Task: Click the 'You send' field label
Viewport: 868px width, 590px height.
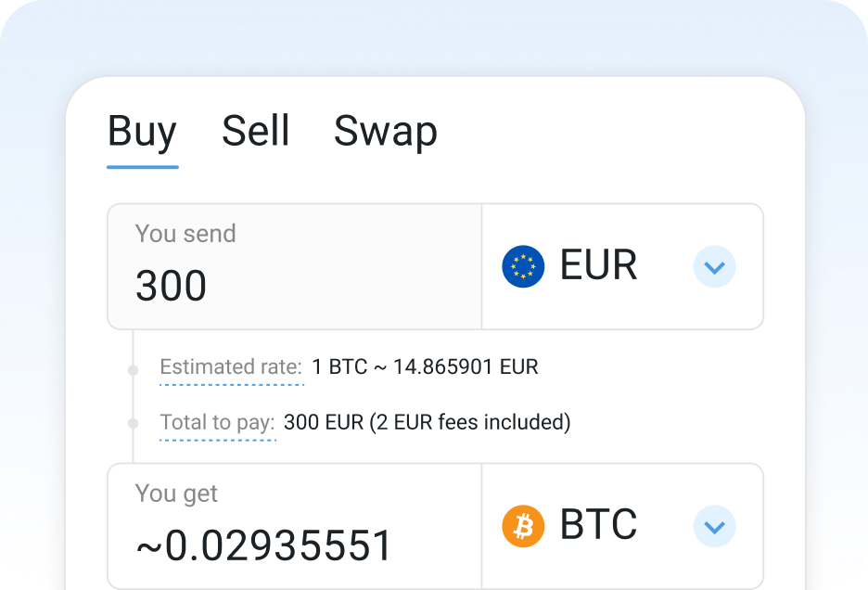Action: click(185, 234)
